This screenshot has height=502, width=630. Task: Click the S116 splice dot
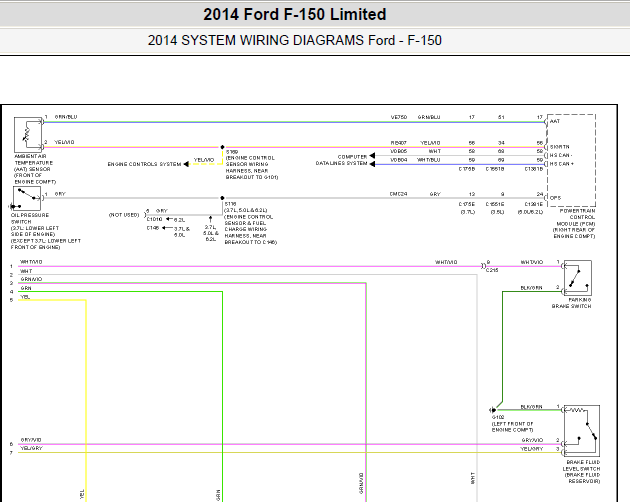(222, 198)
